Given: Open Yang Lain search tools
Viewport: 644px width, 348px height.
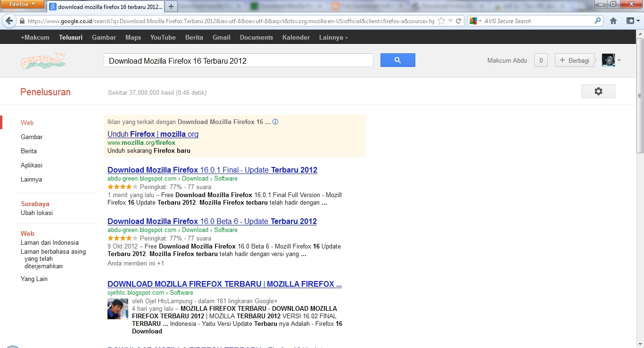Looking at the screenshot, I should click(x=34, y=279).
